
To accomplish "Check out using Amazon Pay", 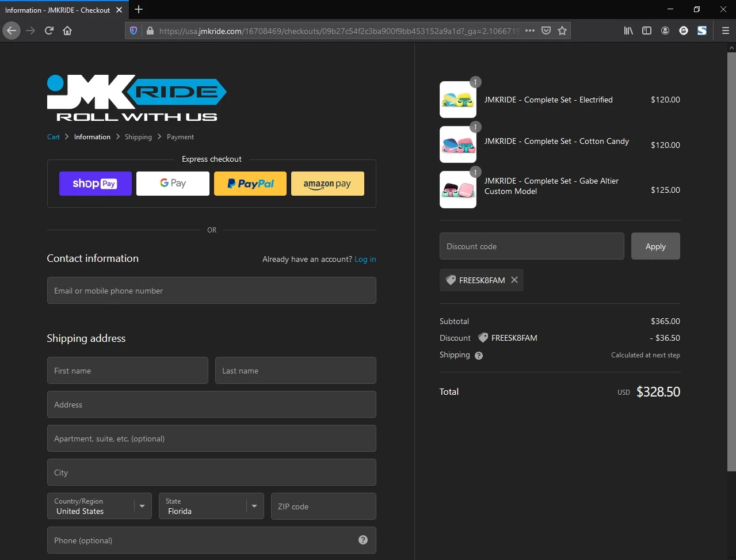I will (327, 184).
